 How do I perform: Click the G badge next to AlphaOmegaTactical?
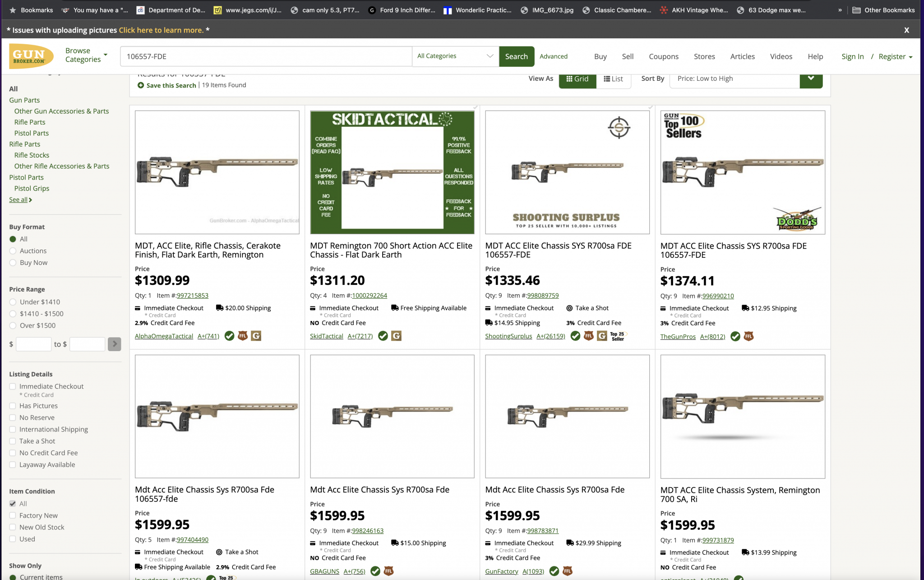(x=256, y=336)
